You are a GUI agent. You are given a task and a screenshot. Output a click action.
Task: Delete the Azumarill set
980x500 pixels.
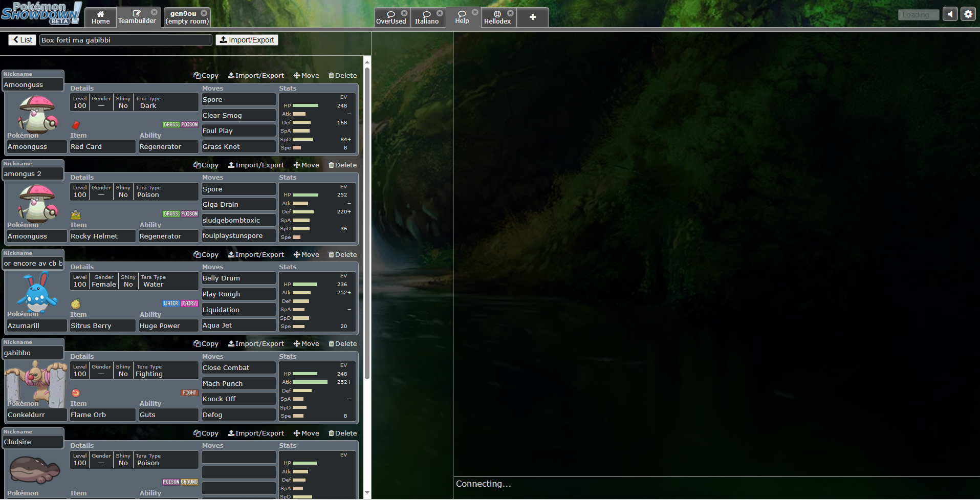click(342, 255)
